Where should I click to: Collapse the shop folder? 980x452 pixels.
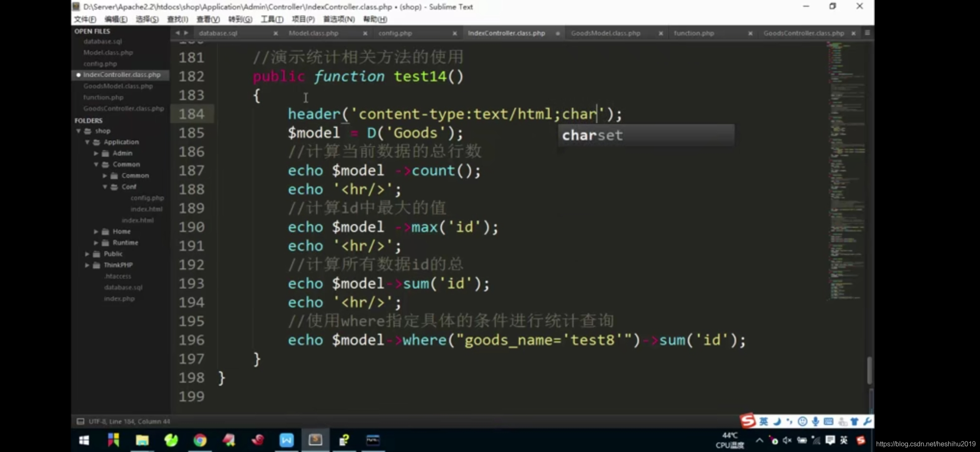pyautogui.click(x=78, y=131)
